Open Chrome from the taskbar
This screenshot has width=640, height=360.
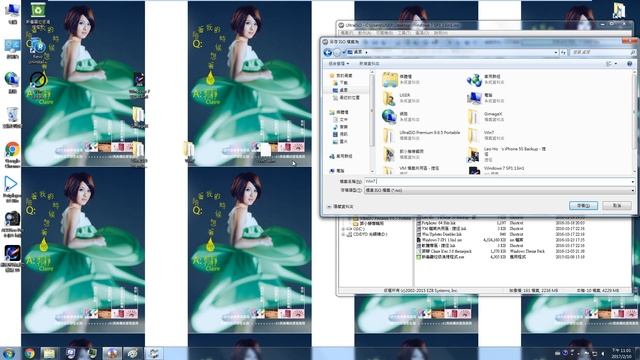coord(29,353)
